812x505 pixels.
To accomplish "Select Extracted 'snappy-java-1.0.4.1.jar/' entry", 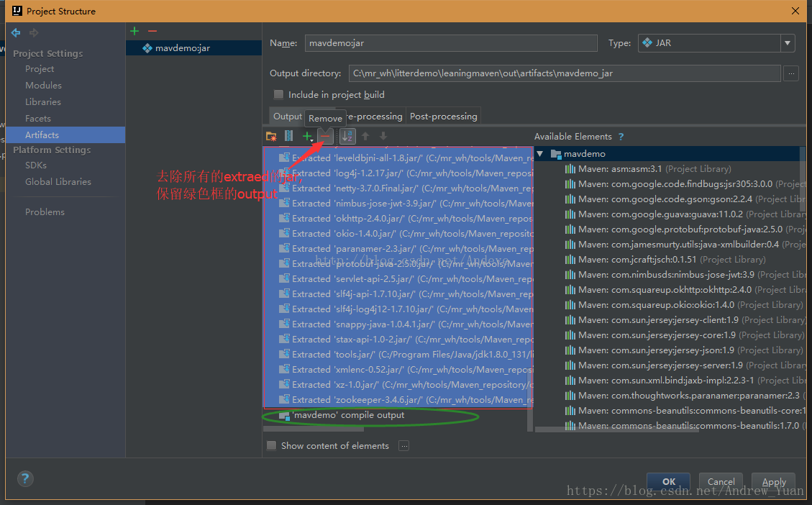I will (x=398, y=324).
